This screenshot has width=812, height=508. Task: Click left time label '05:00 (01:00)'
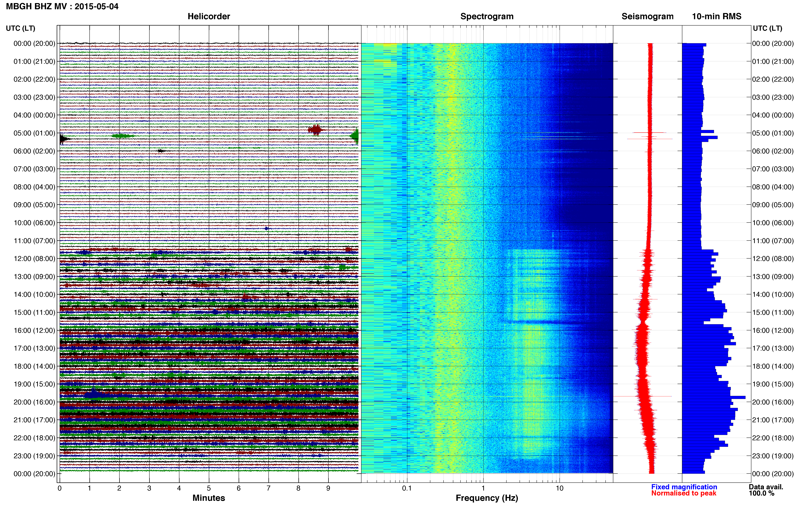point(34,133)
